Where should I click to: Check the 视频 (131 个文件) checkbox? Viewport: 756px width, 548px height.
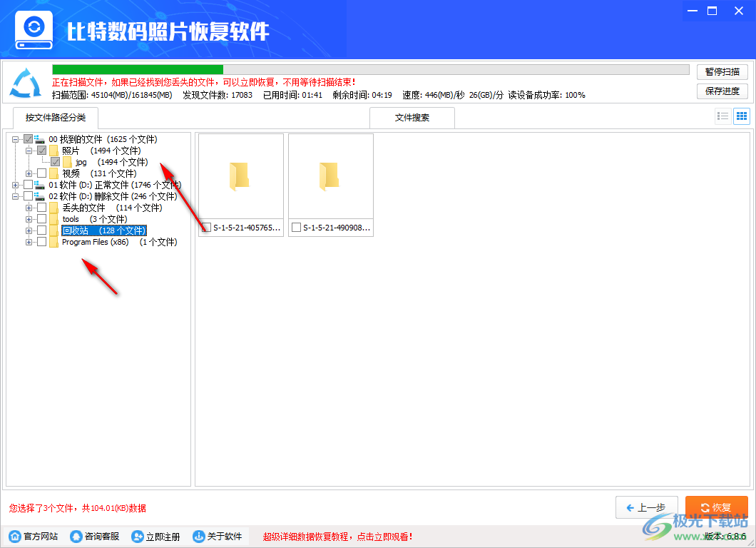click(x=41, y=173)
